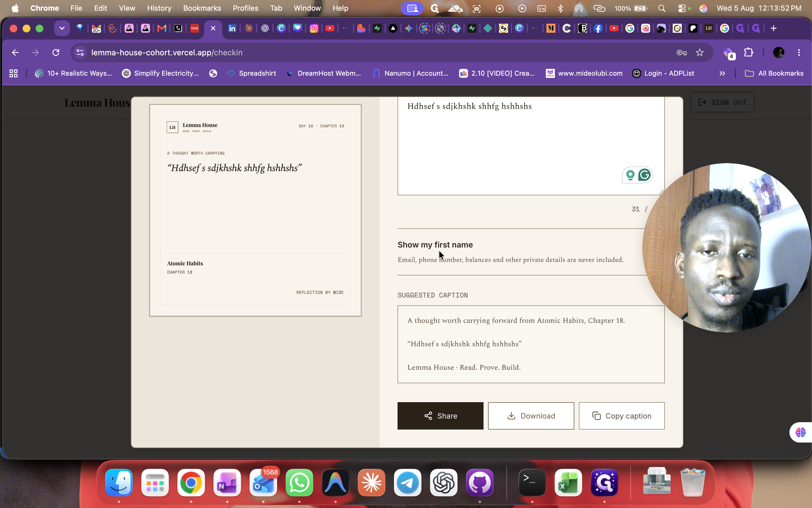This screenshot has width=812, height=508.
Task: Click the Share button
Action: pyautogui.click(x=440, y=416)
